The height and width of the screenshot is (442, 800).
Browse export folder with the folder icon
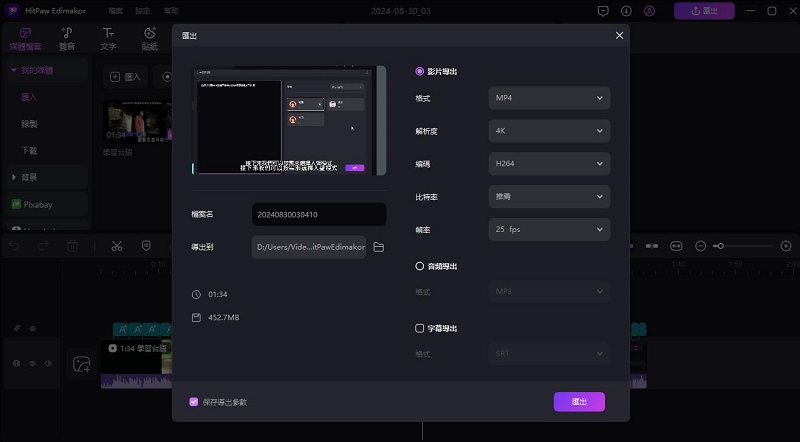379,247
